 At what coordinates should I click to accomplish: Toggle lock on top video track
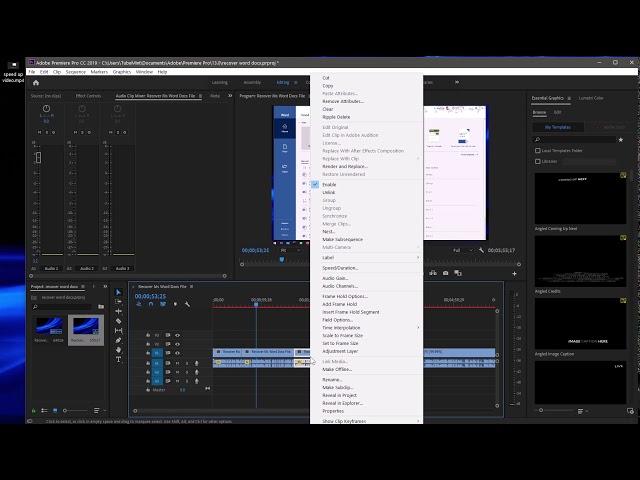[x=148, y=335]
